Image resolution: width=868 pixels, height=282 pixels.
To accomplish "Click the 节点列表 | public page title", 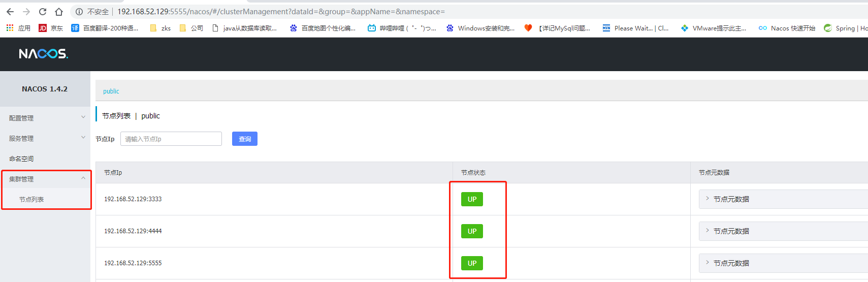I will click(131, 116).
